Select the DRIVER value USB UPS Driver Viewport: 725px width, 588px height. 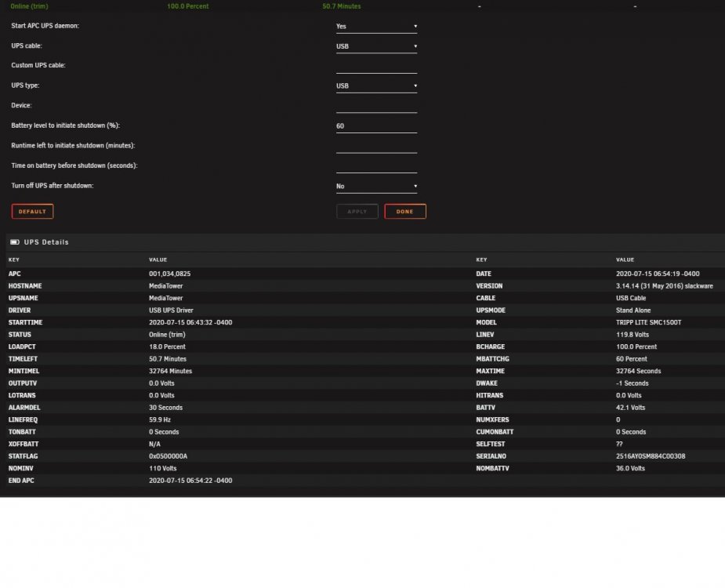coord(171,310)
